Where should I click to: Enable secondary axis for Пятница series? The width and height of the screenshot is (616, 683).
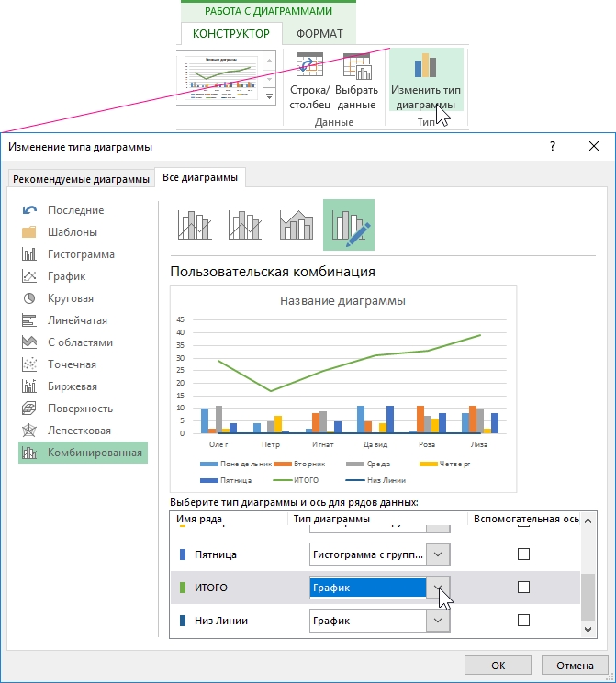click(524, 554)
